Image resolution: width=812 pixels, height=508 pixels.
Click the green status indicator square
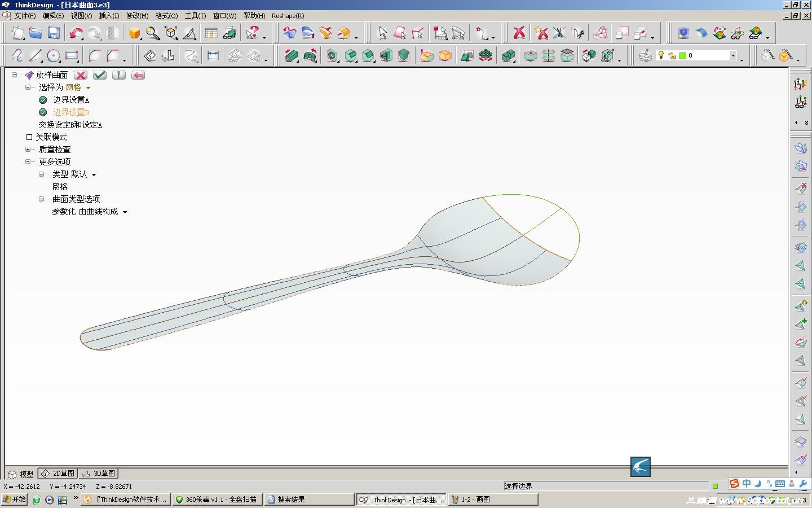[715, 486]
